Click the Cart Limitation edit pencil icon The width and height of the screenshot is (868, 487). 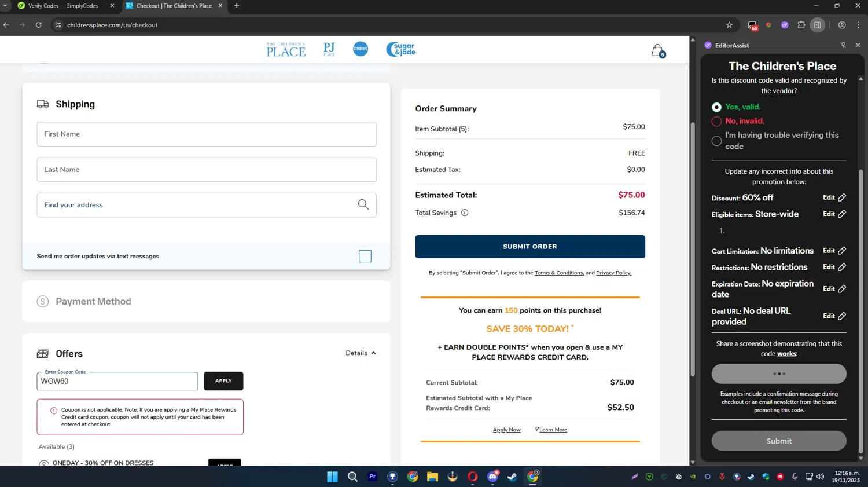(842, 251)
